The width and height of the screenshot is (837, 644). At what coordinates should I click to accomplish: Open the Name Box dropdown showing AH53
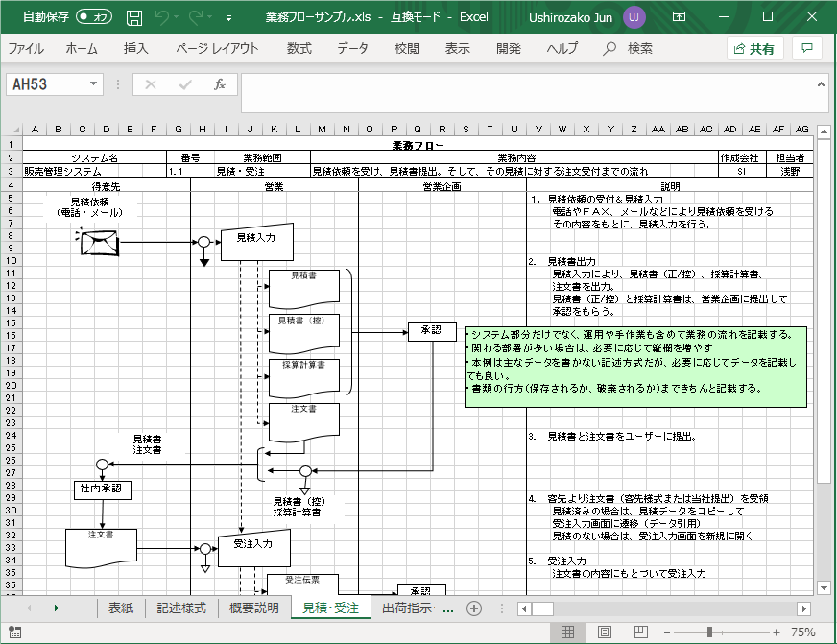pos(92,84)
